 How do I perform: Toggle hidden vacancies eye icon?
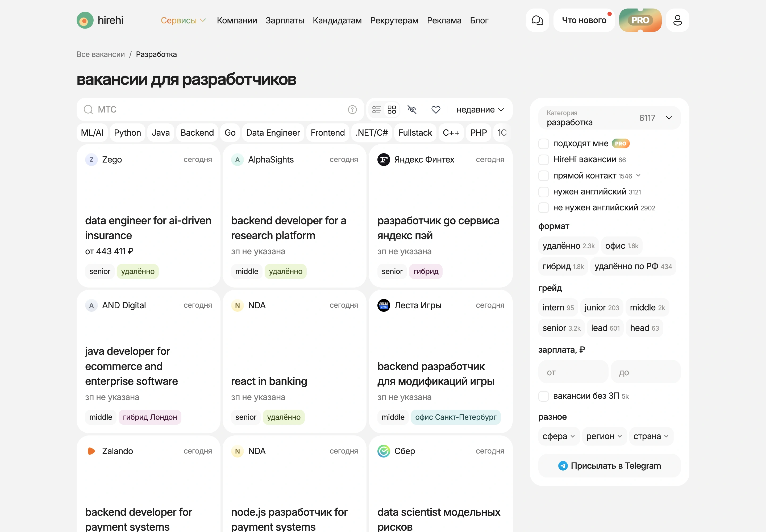(x=412, y=109)
